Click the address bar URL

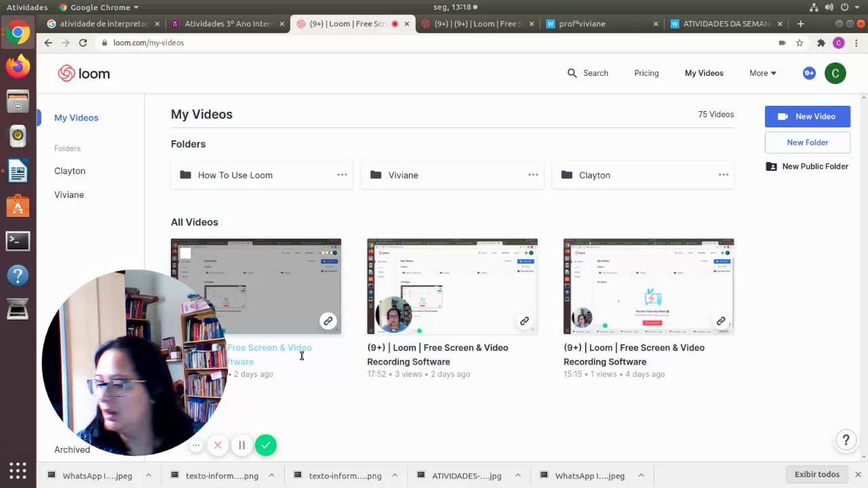[x=149, y=43]
